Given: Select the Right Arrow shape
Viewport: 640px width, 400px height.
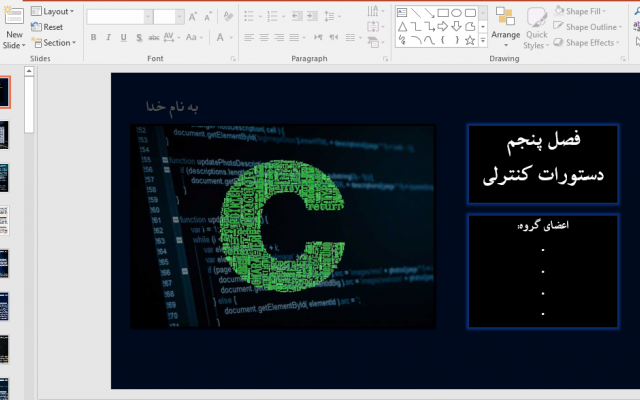Looking at the screenshot, I should (x=443, y=27).
